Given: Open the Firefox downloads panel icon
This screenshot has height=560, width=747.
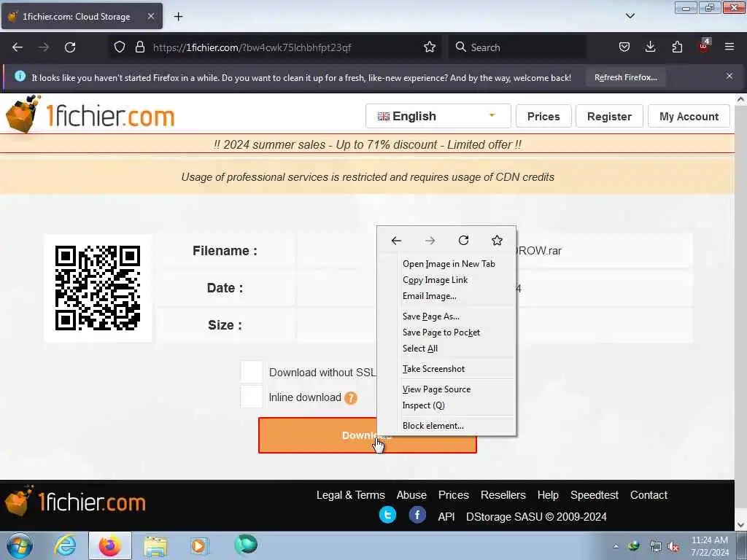Looking at the screenshot, I should (x=650, y=47).
